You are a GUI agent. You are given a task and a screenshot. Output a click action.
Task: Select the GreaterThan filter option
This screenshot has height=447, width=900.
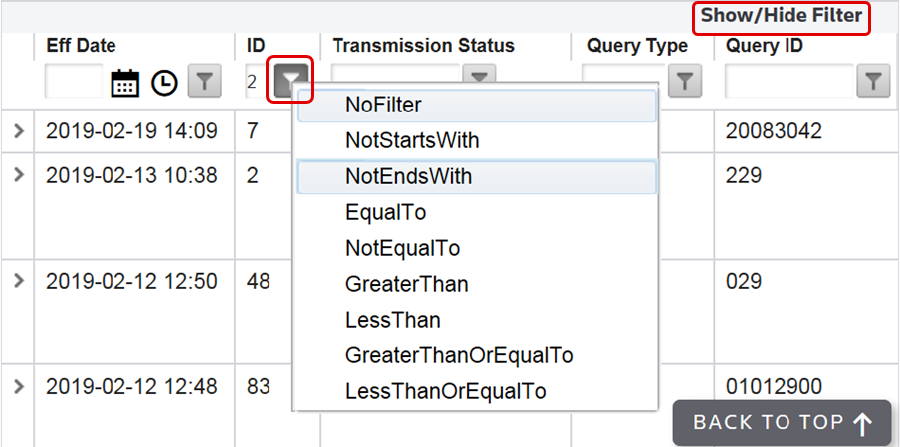click(x=406, y=284)
